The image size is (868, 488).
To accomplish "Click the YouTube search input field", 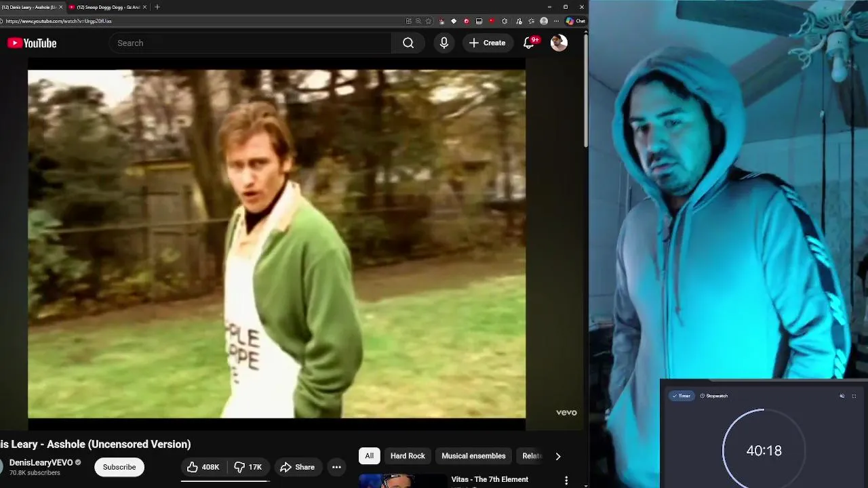I will pos(251,43).
